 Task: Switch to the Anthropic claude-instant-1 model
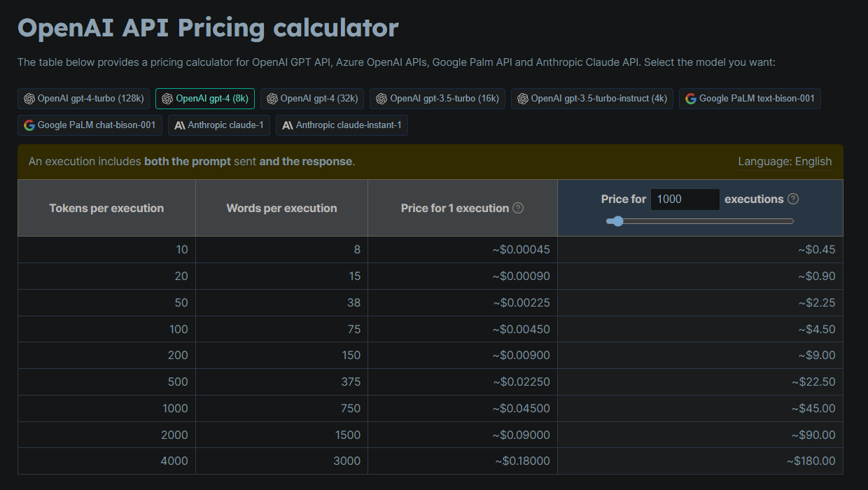point(342,125)
